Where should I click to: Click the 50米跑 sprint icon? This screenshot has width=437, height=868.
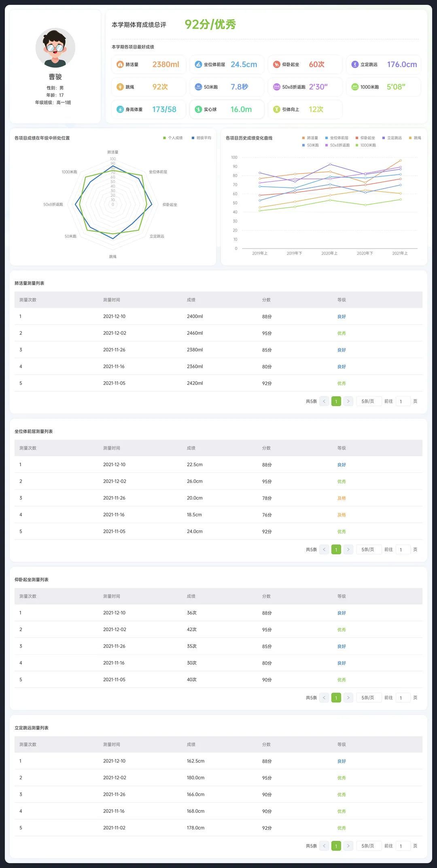click(x=198, y=87)
